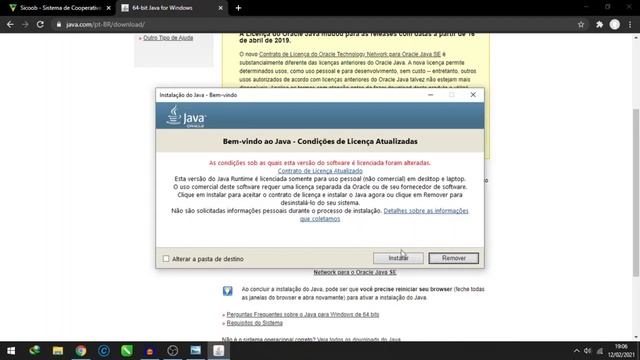This screenshot has height=360, width=640.
Task: Go back in browser history
Action: [x=10, y=24]
